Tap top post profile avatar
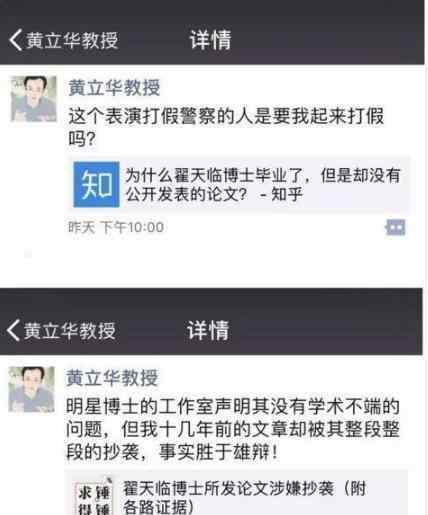428x515 pixels. click(x=33, y=99)
